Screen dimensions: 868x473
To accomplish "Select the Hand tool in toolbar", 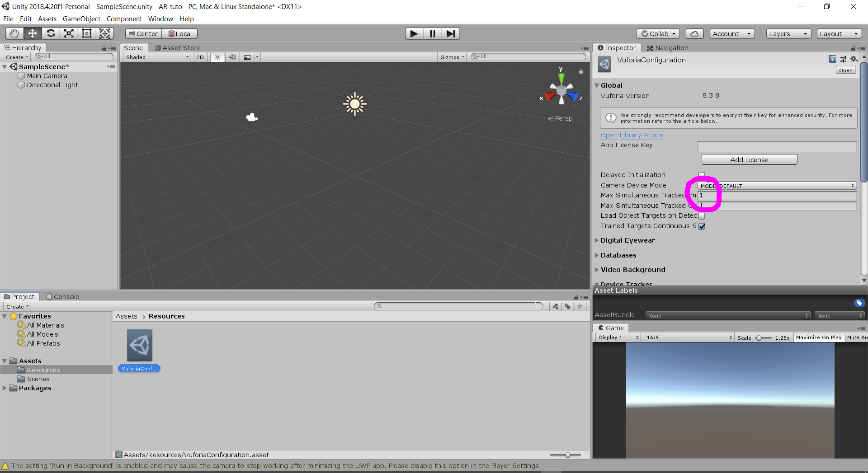I will tap(14, 33).
